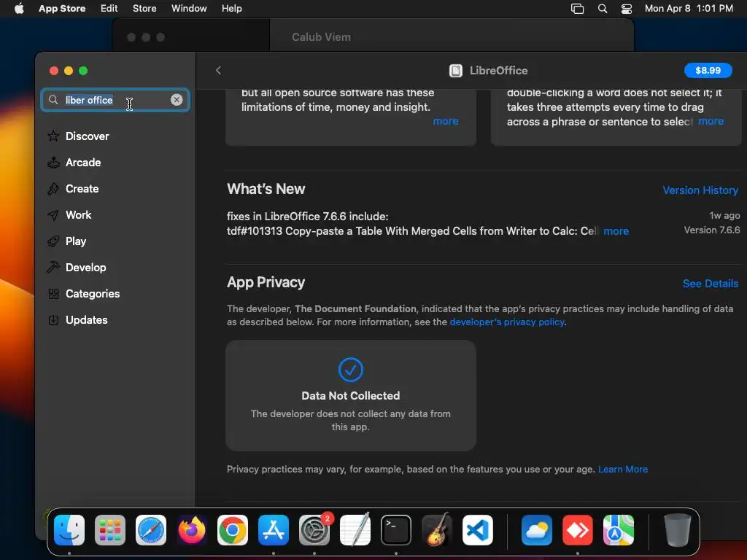Open the Discover section star icon
Viewport: 747px width, 560px height.
pyautogui.click(x=53, y=136)
